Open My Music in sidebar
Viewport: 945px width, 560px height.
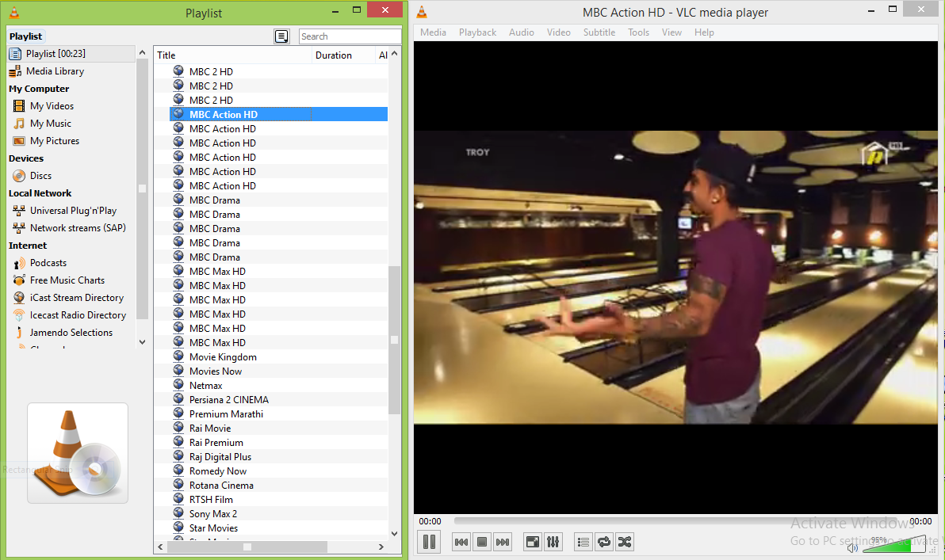click(x=51, y=124)
